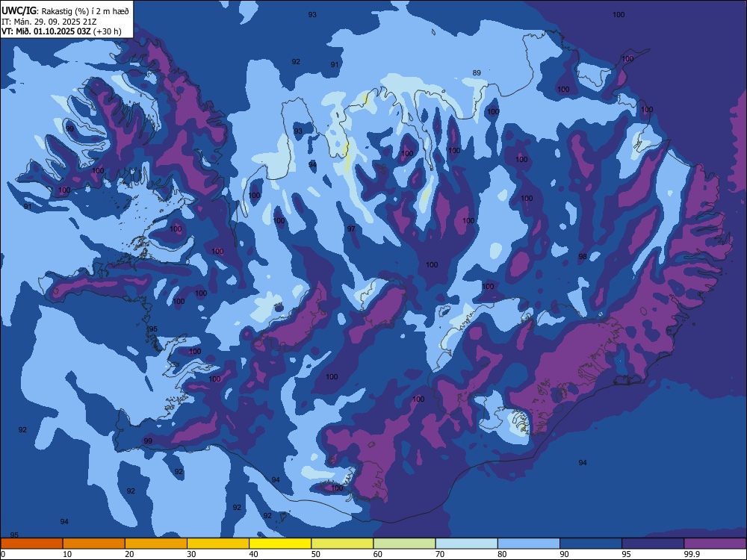Click the legend scale label '60'
This screenshot has height=560, width=747.
378,554
